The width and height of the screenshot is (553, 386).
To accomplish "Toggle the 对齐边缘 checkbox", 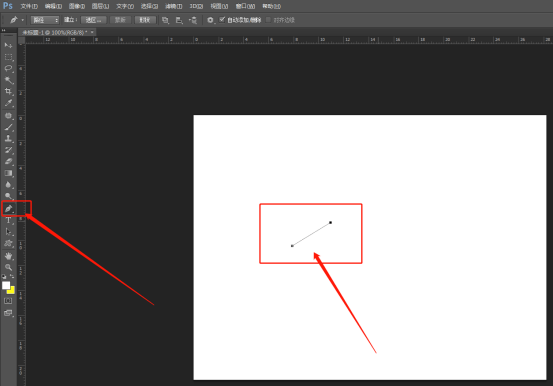I will coord(268,20).
